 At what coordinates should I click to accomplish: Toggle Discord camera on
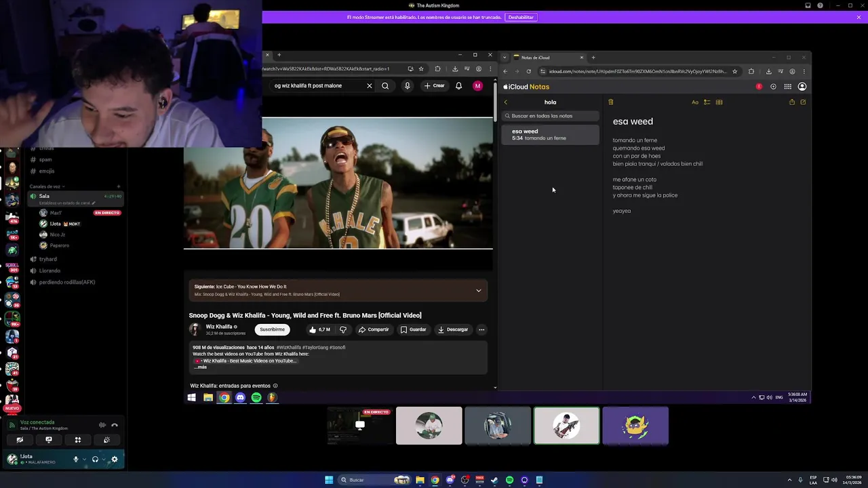click(x=20, y=440)
